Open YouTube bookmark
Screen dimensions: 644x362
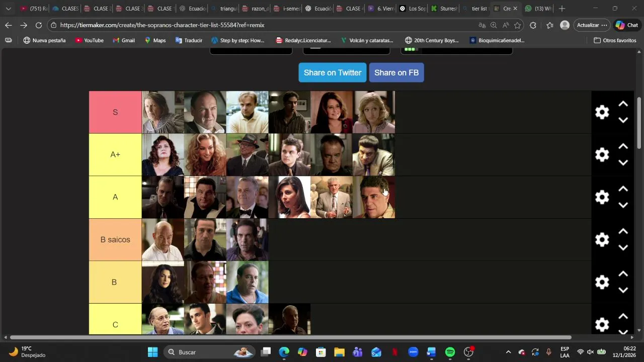coord(89,40)
